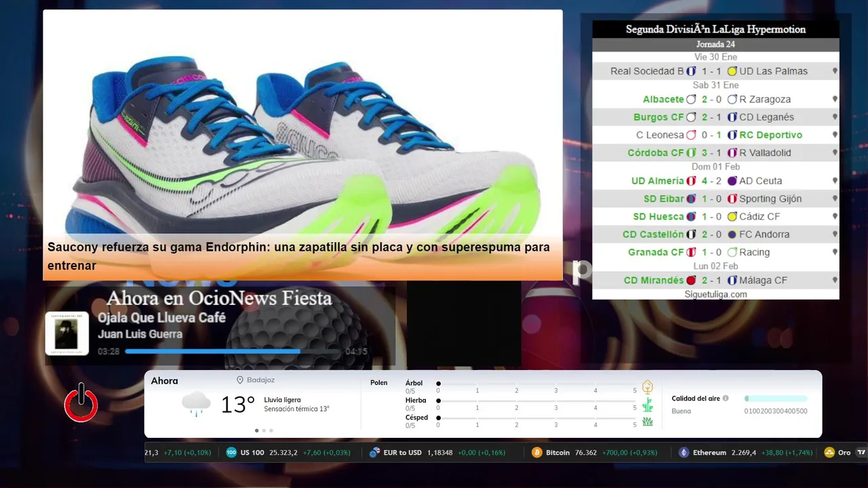868x488 pixels.
Task: Seek within the song progress bar
Action: pyautogui.click(x=233, y=352)
